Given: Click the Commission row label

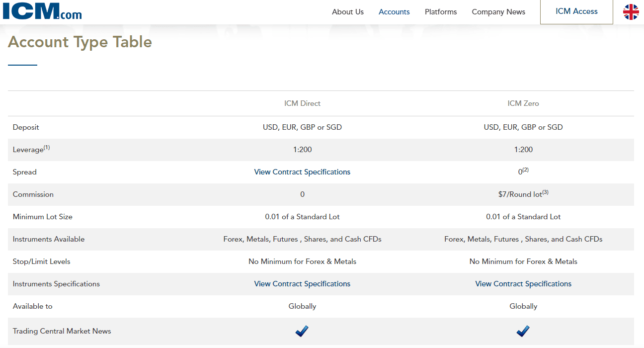Looking at the screenshot, I should pyautogui.click(x=33, y=194).
